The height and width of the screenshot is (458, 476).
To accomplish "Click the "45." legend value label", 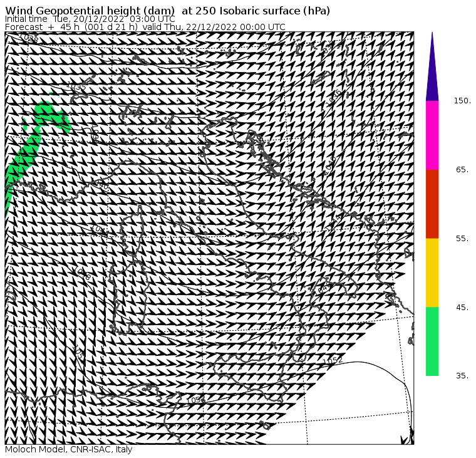I will point(462,307).
